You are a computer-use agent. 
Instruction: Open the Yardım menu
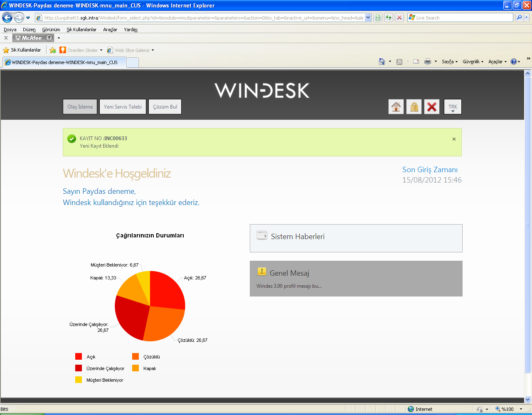tap(131, 30)
